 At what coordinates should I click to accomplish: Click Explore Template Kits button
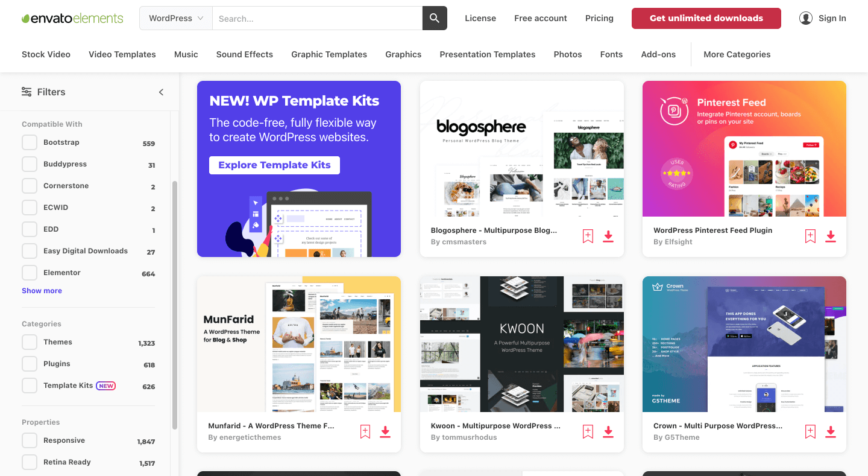point(274,165)
